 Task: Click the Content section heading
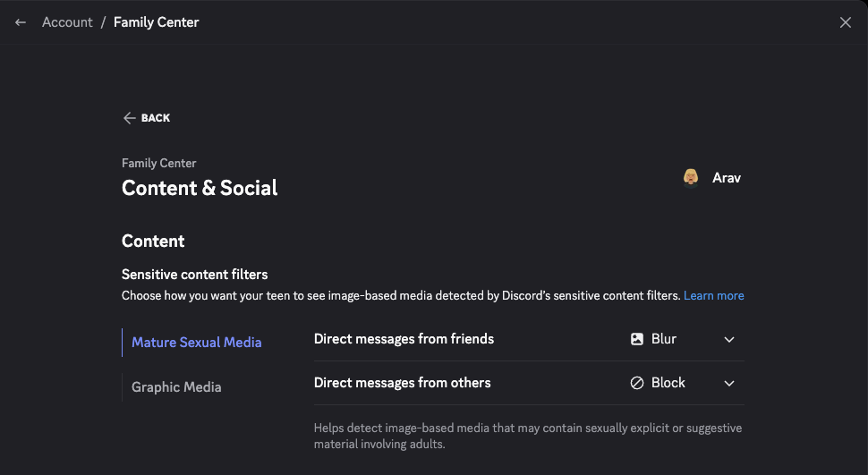coord(153,241)
